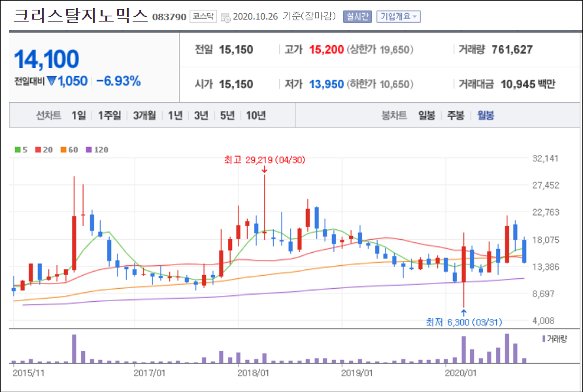
Task: Click the 2015/11 axis label
Action: [x=28, y=373]
